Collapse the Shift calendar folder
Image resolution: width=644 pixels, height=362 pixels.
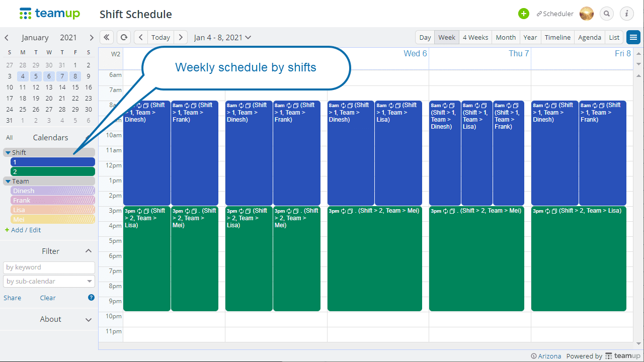8,152
